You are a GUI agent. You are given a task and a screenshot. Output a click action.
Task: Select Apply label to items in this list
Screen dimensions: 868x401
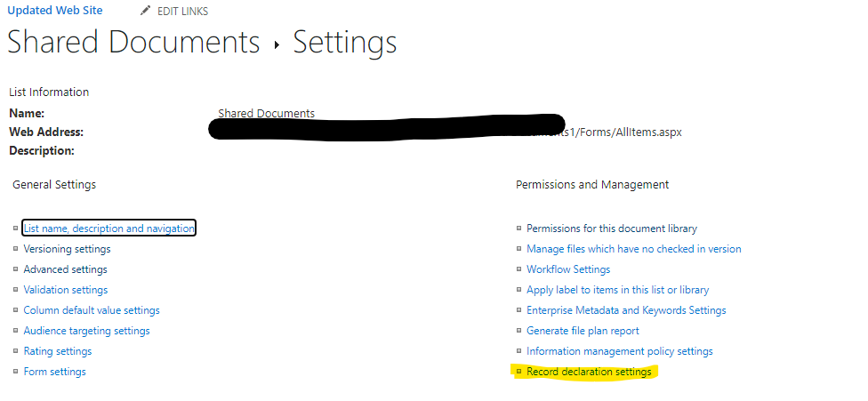tap(618, 290)
